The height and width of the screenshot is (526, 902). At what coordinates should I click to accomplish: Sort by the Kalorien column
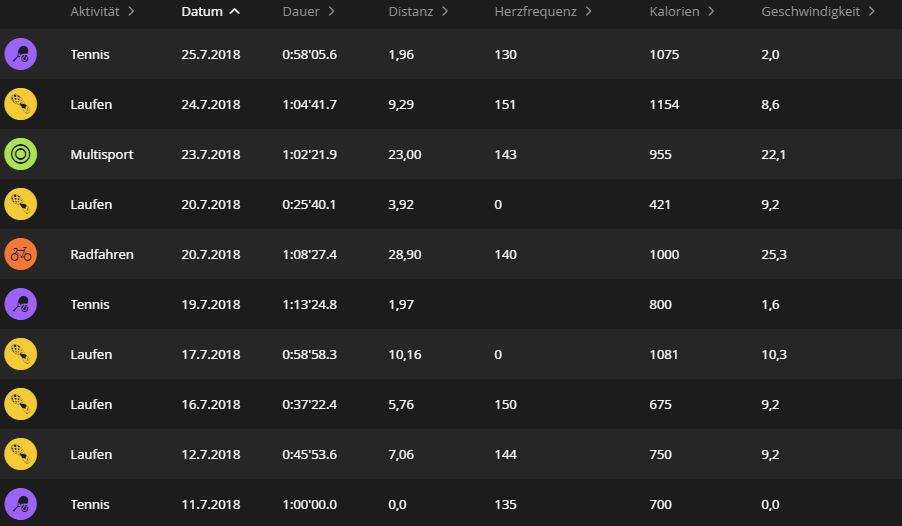click(681, 11)
